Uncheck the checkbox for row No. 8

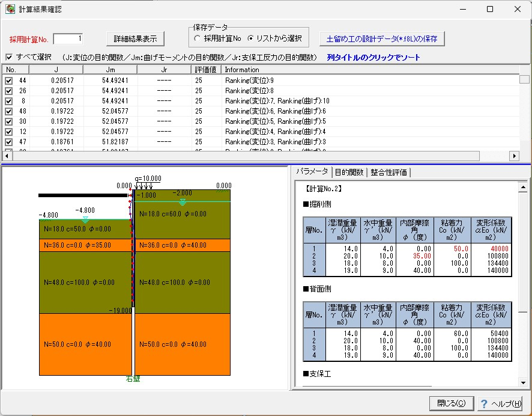[x=9, y=101]
